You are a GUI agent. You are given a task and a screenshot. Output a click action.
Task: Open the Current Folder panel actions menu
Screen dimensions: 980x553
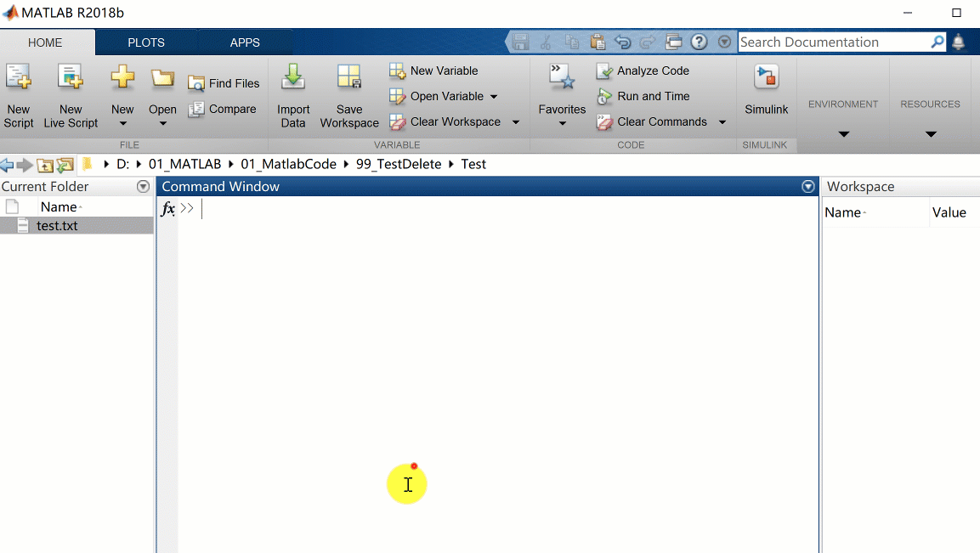(143, 186)
